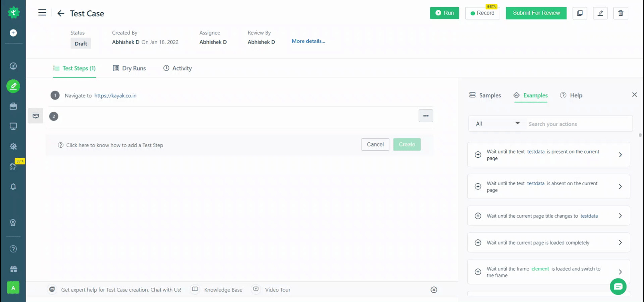
Task: Select the Examples tab
Action: pyautogui.click(x=531, y=95)
